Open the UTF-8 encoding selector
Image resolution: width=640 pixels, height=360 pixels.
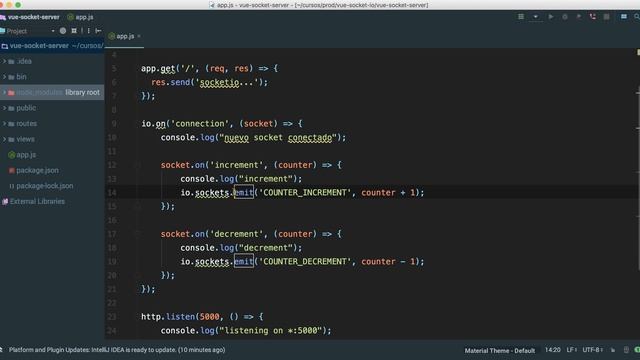coord(593,350)
